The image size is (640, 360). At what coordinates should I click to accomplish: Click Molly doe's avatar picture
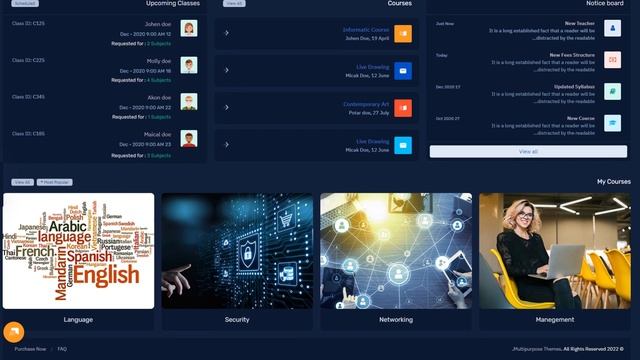[x=189, y=65]
